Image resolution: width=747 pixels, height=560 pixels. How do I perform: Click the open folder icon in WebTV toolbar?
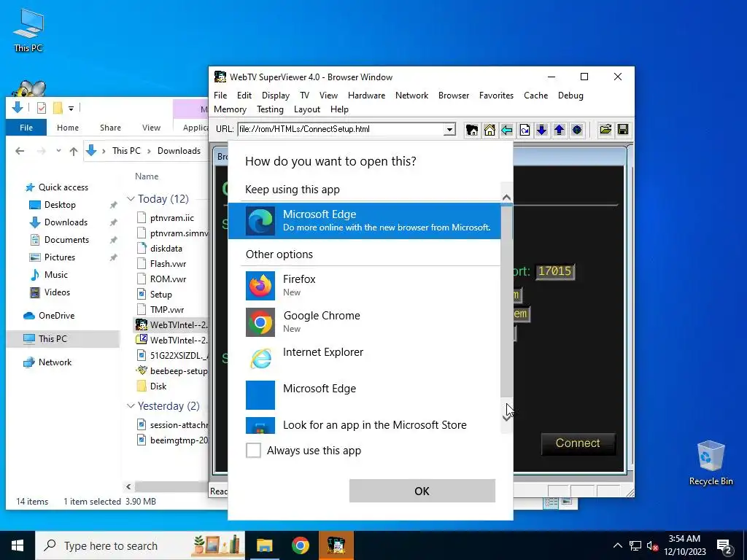click(605, 130)
